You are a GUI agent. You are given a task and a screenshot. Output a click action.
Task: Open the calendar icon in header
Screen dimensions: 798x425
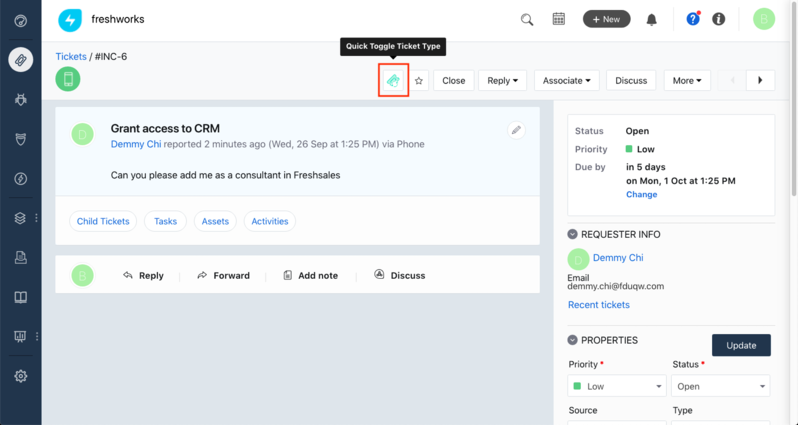pyautogui.click(x=559, y=19)
